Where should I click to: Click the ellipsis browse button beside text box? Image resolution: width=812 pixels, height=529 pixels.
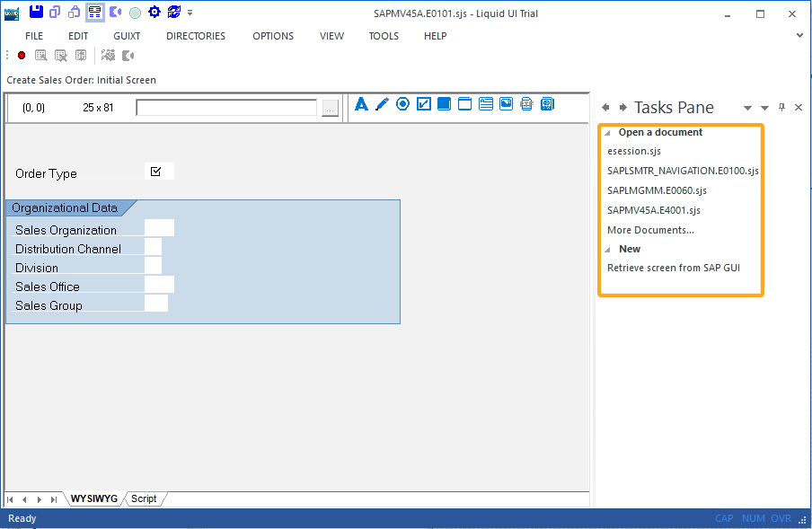coord(331,108)
